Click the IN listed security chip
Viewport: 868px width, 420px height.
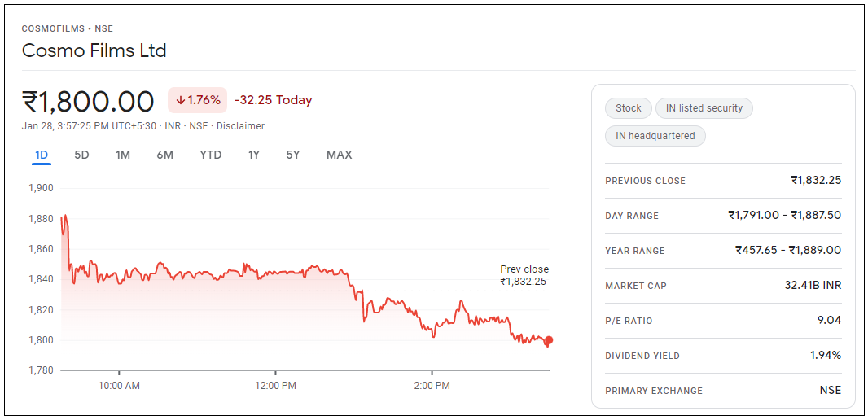[704, 108]
